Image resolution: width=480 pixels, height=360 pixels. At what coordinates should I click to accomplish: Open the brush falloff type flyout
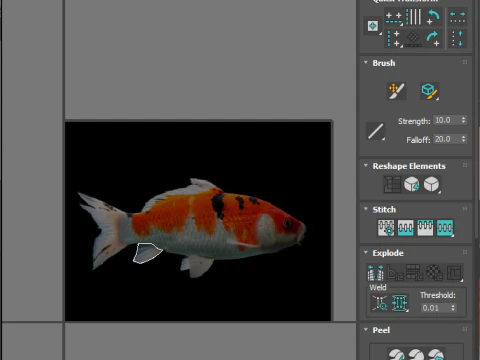(376, 131)
